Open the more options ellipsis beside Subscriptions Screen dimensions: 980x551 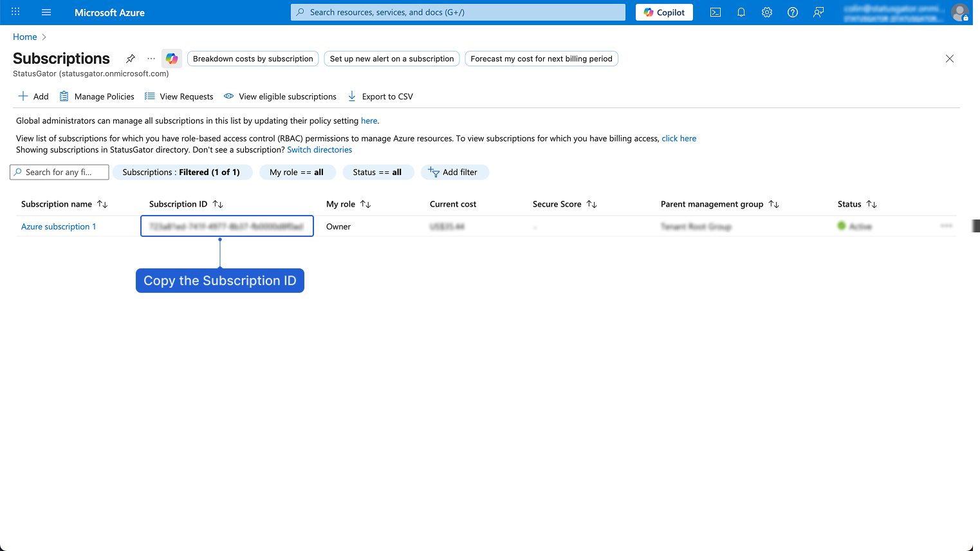151,59
